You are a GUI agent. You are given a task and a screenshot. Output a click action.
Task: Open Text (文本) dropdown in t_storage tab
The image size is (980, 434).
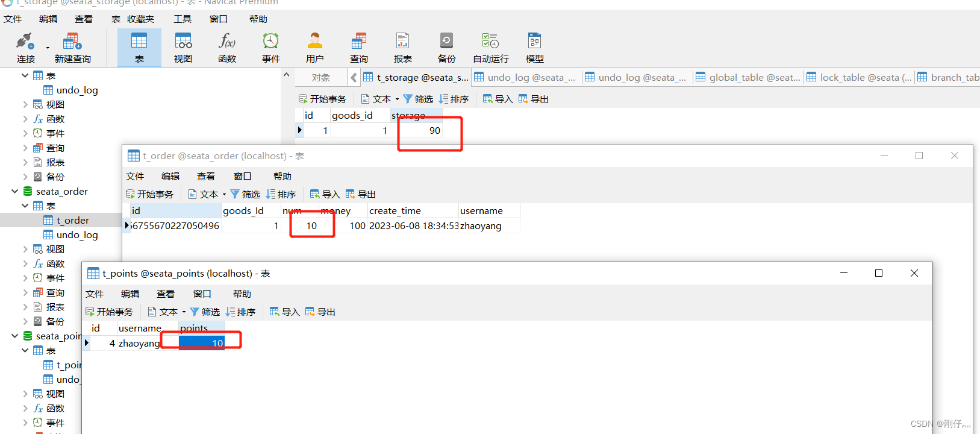[380, 99]
